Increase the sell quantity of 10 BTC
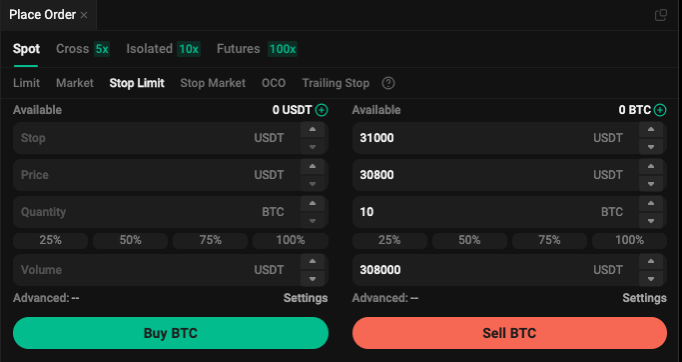Viewport: 682px width, 362px height. click(651, 204)
